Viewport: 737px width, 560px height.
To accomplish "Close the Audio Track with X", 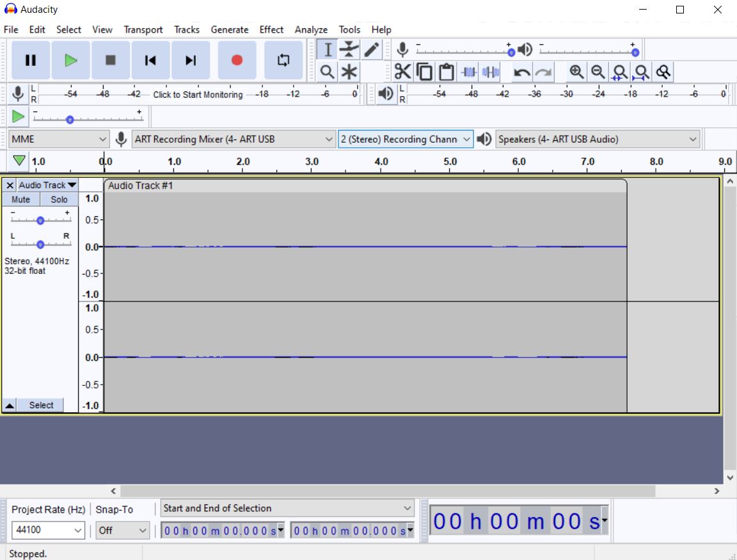I will click(10, 185).
